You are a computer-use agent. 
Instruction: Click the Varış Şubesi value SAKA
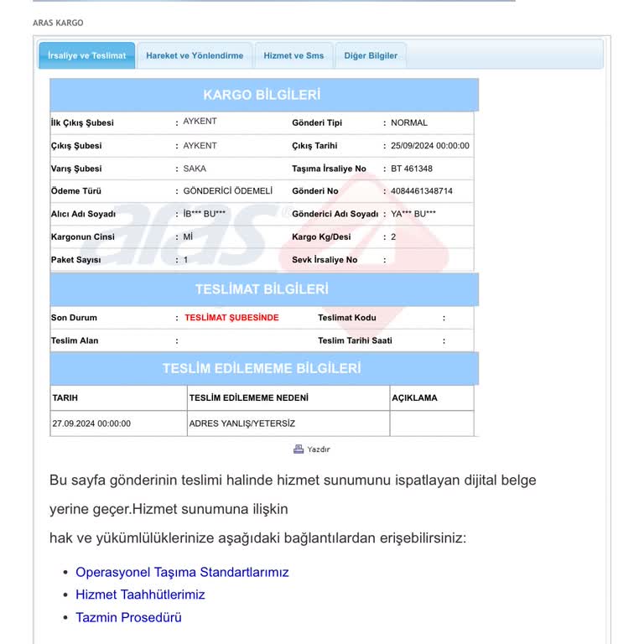[x=195, y=169]
